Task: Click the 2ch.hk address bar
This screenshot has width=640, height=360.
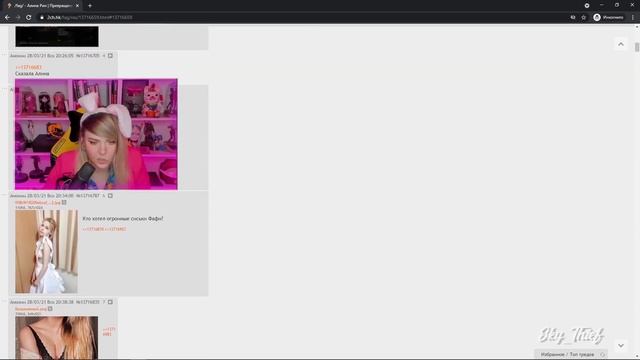Action: tap(302, 18)
